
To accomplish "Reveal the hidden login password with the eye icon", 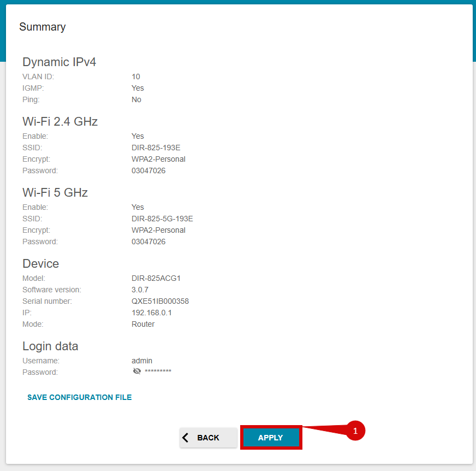I will (136, 372).
